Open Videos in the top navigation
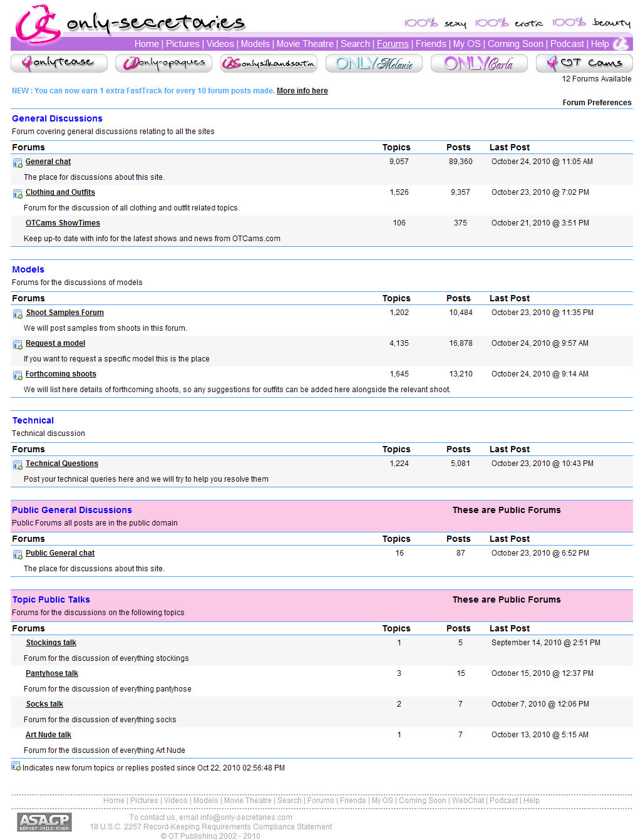The width and height of the screenshot is (643, 840). click(x=220, y=44)
